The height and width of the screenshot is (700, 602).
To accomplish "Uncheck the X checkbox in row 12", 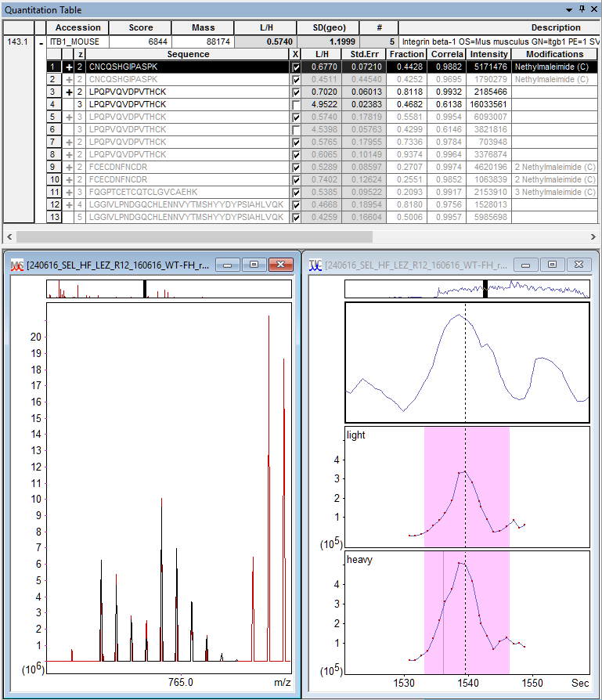I will pyautogui.click(x=295, y=205).
